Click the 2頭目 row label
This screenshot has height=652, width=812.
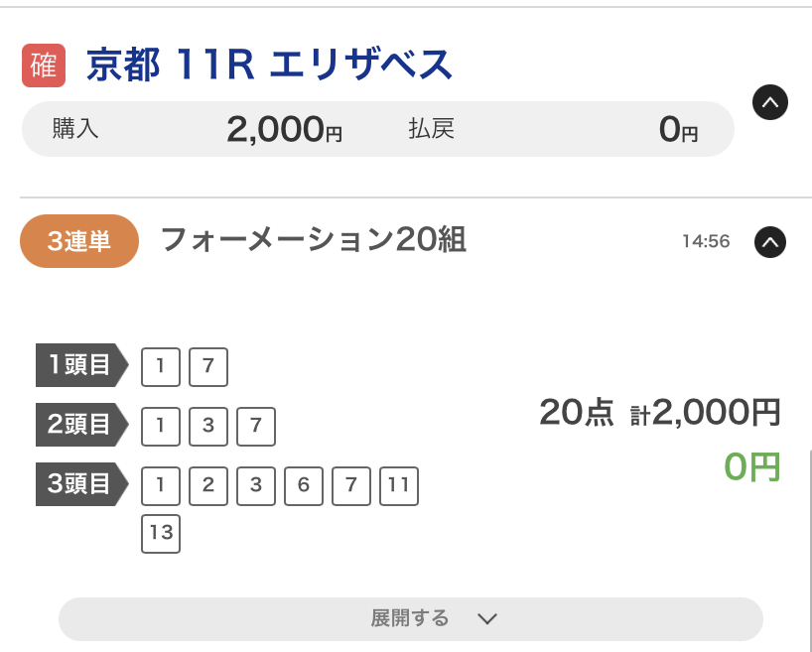click(x=81, y=425)
